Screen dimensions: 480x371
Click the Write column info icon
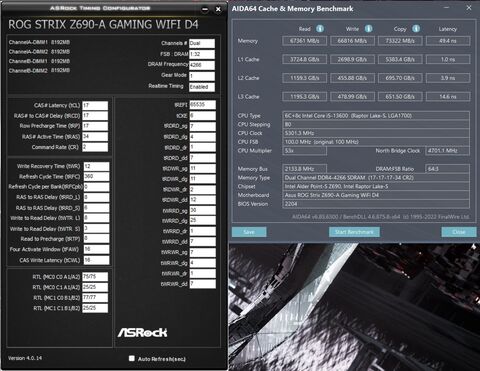(x=368, y=29)
